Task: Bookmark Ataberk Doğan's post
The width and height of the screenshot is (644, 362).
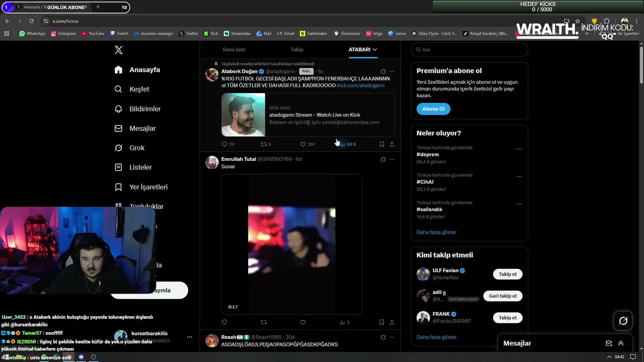Action: (x=382, y=144)
